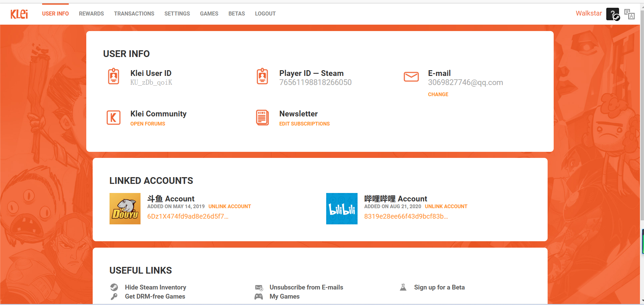Unlink the Douyu account

point(229,206)
